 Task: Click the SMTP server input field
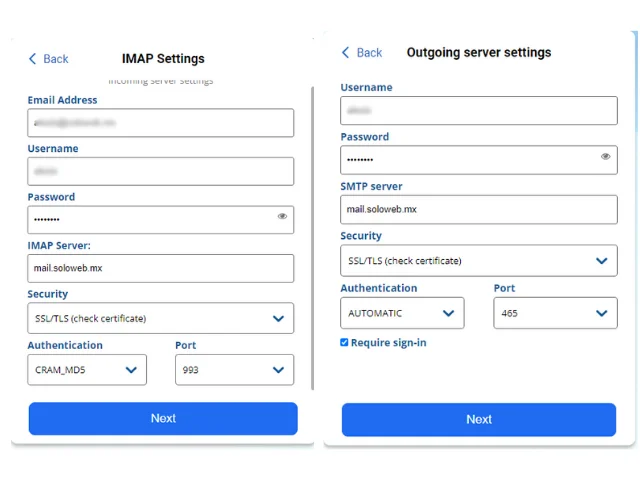(479, 209)
